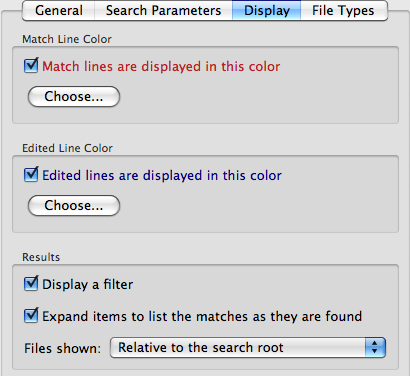Image resolution: width=410 pixels, height=376 pixels.
Task: Click the Files shown popup arrows
Action: [x=375, y=348]
